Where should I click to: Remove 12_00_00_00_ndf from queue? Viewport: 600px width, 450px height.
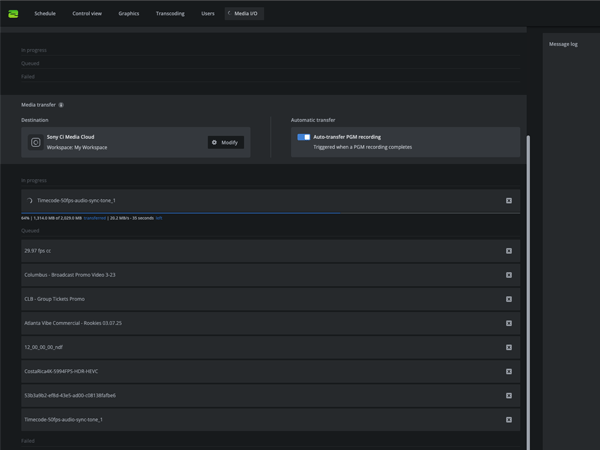(x=509, y=347)
